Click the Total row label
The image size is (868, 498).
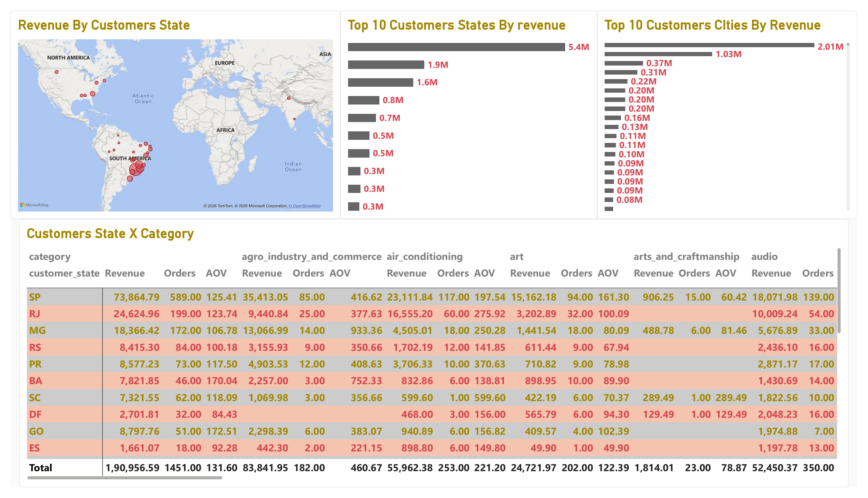coord(40,467)
